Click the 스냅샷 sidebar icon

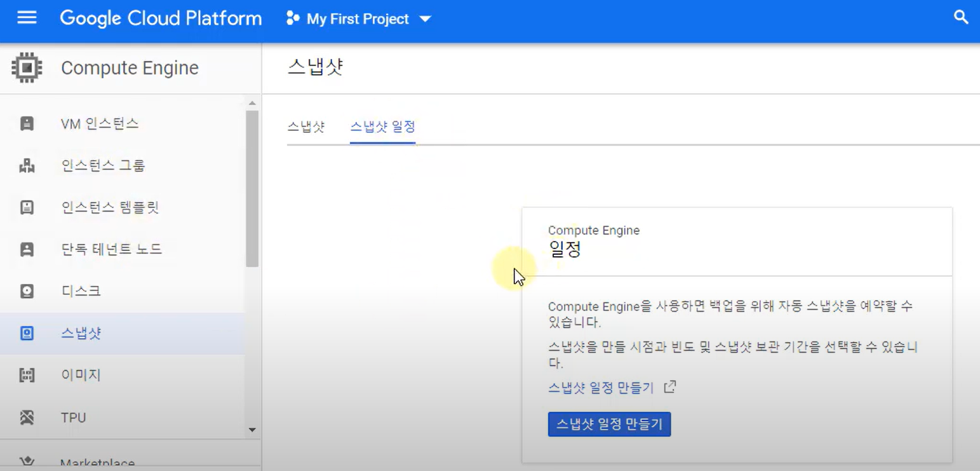click(x=27, y=333)
